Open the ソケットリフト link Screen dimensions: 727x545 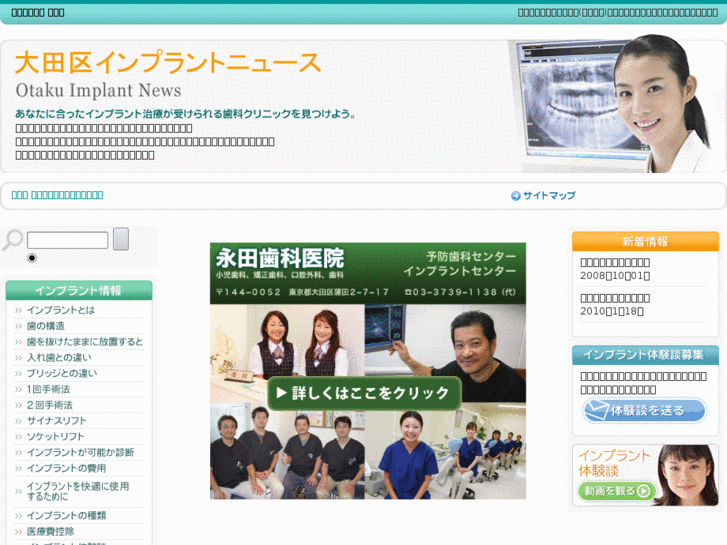click(x=56, y=436)
